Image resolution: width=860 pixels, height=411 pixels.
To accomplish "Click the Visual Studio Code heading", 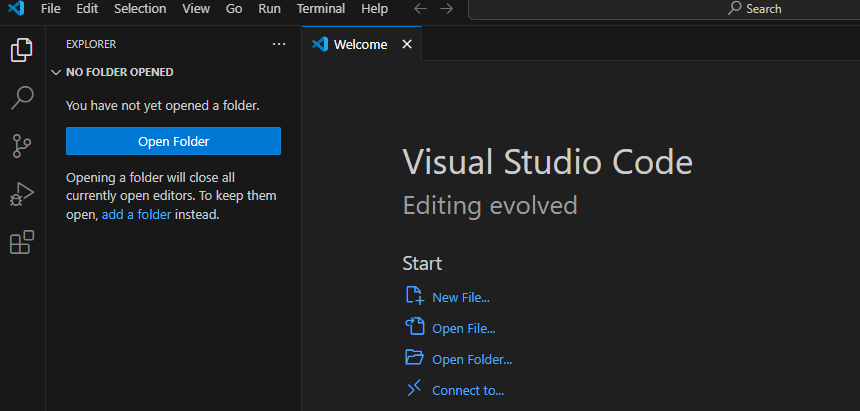I will [x=547, y=162].
